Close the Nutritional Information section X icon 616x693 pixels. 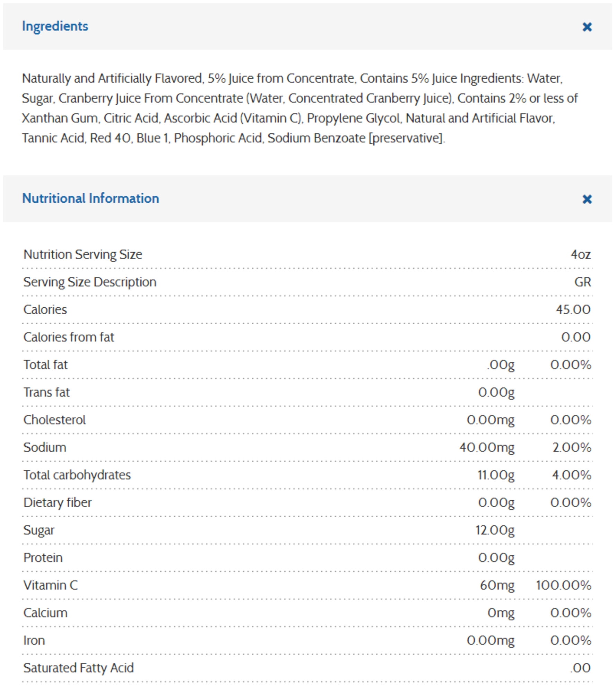587,199
